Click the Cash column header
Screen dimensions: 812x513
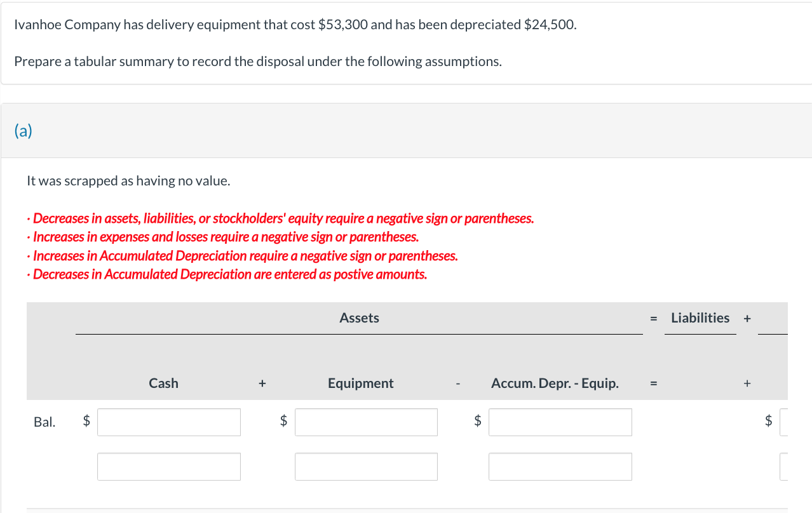(x=163, y=383)
